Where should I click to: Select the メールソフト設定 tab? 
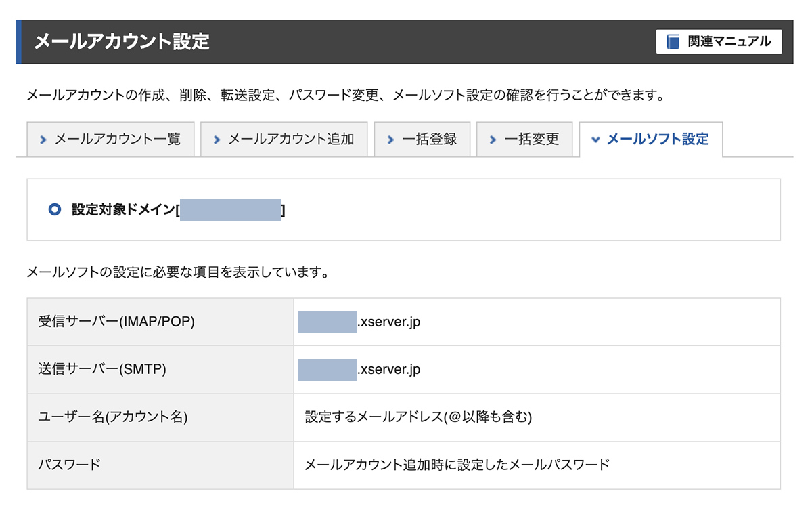pos(651,140)
